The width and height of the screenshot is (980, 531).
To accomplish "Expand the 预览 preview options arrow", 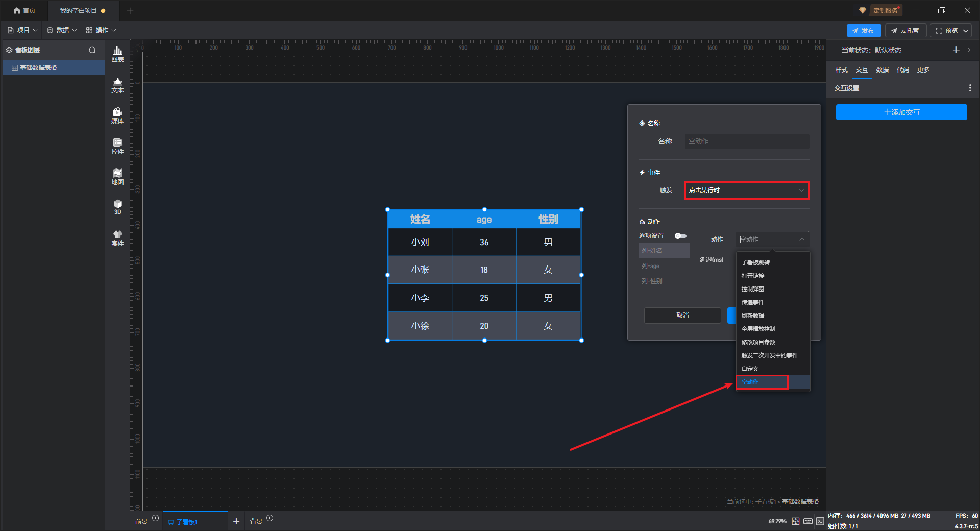I will (966, 31).
